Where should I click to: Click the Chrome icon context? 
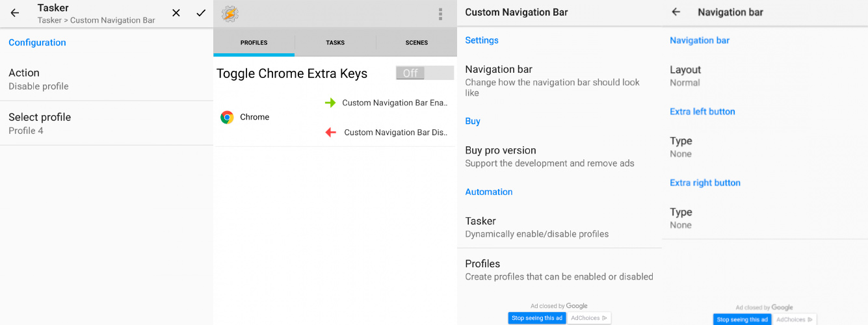227,117
